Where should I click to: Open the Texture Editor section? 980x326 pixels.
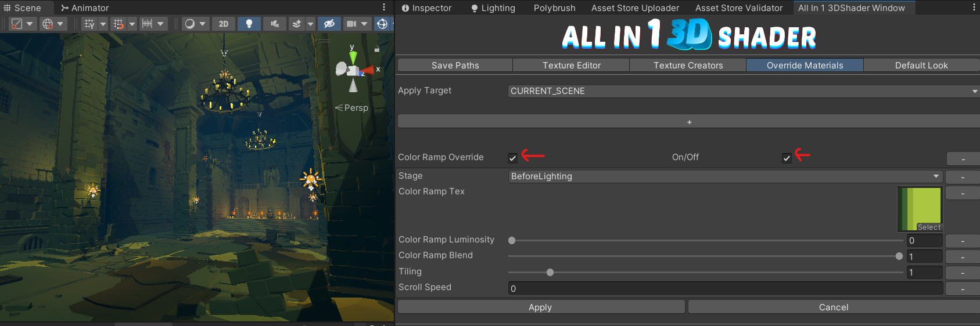point(572,65)
